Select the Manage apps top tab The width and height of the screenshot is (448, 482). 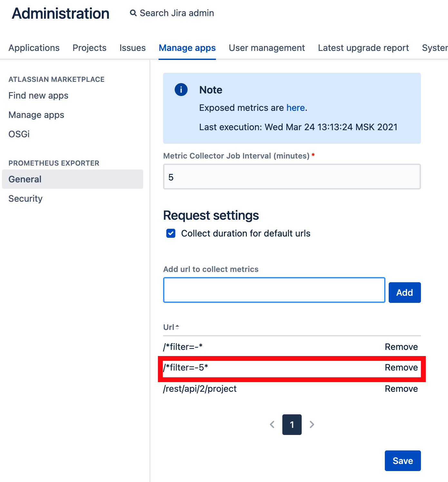pyautogui.click(x=187, y=48)
